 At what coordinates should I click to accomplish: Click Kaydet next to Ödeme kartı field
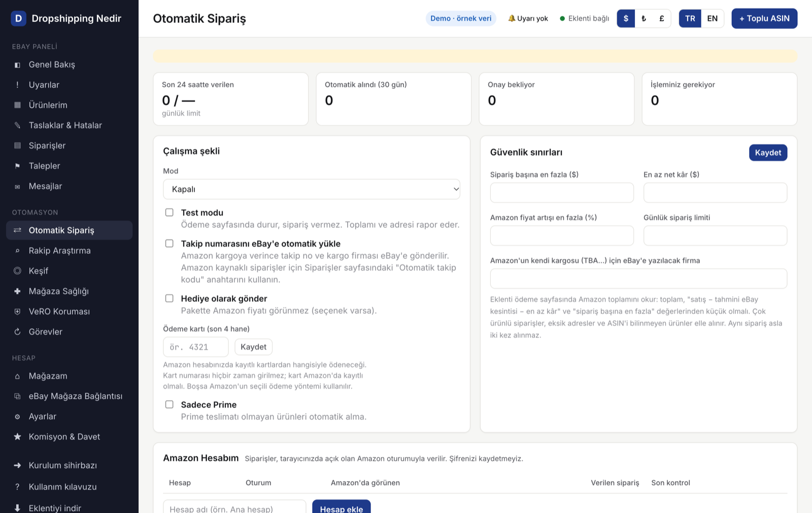253,347
